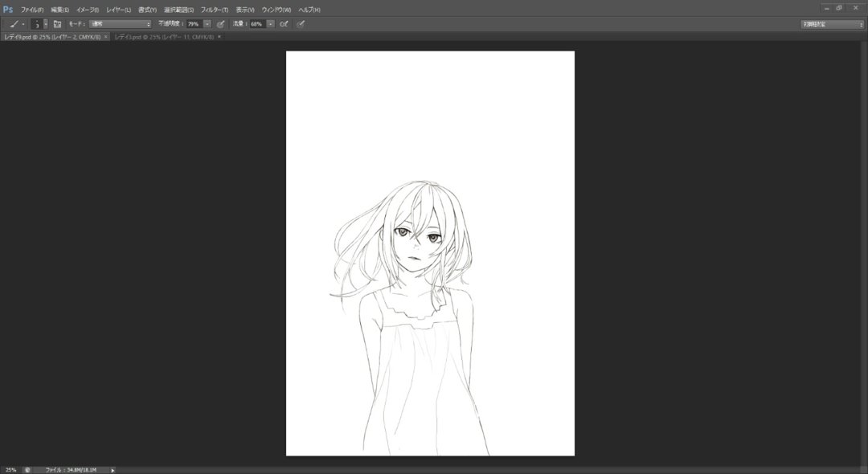Open the ヘルプ(H) menu

309,10
